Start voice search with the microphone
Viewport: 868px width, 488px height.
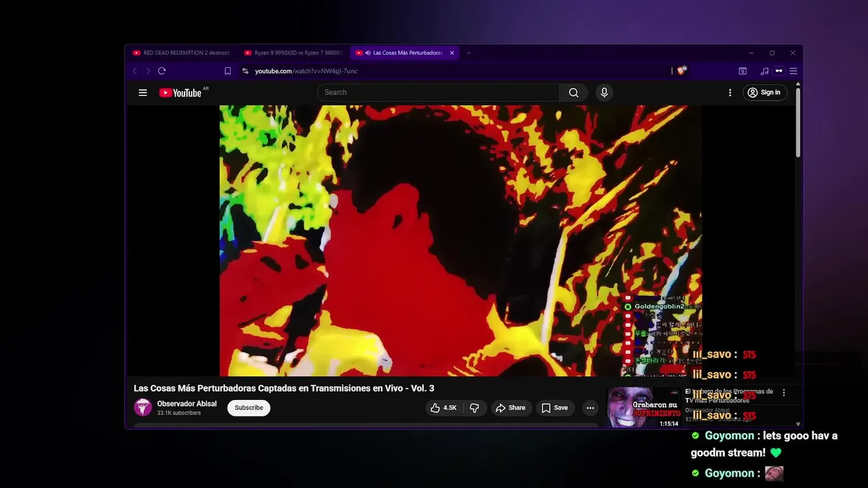tap(604, 93)
